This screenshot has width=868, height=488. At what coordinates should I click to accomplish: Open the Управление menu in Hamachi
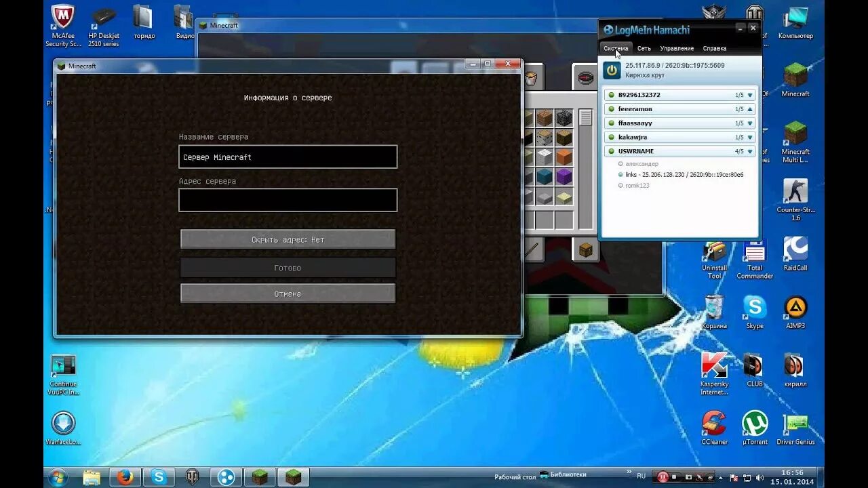coord(677,48)
